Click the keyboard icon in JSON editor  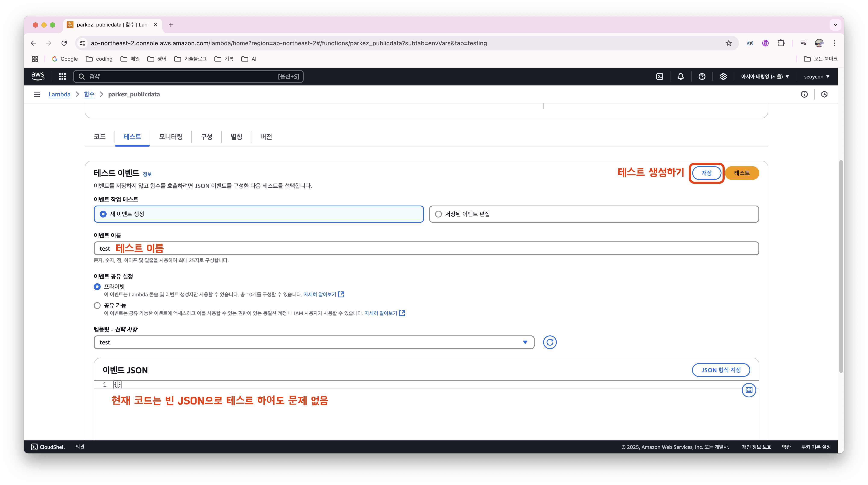(x=749, y=390)
